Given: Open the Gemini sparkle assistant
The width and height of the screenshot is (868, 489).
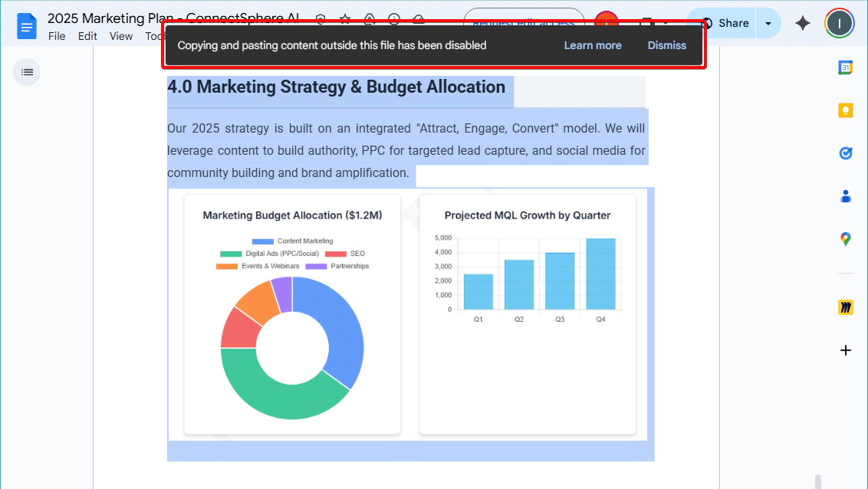Looking at the screenshot, I should [x=802, y=23].
